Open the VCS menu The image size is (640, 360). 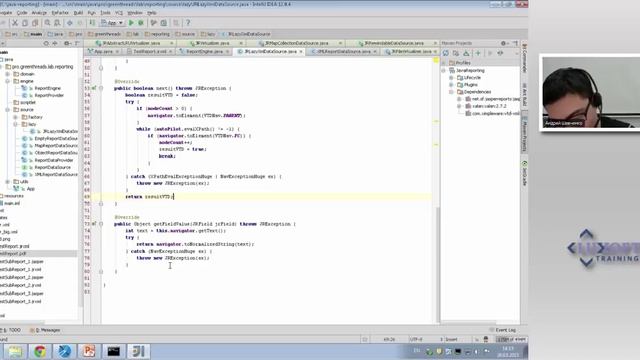coord(119,13)
